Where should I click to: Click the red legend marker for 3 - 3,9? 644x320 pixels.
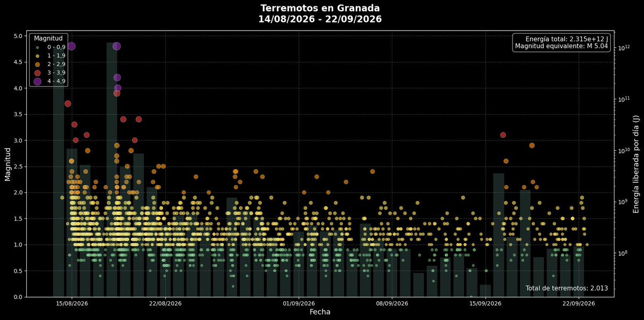pyautogui.click(x=38, y=73)
